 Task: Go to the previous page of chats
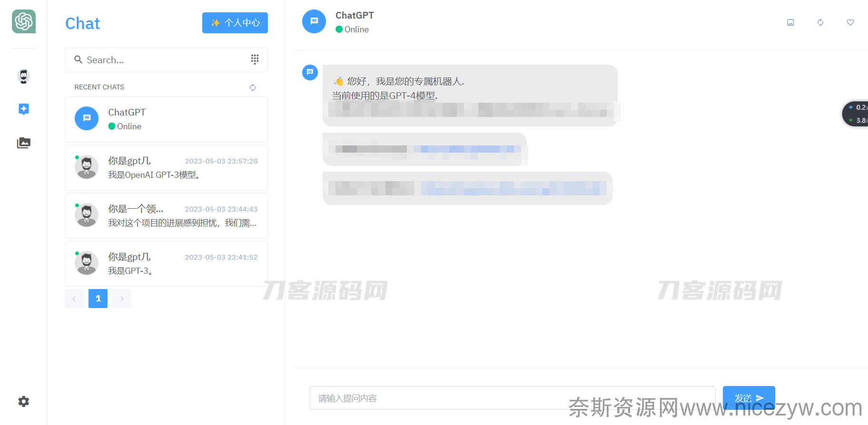click(x=74, y=299)
